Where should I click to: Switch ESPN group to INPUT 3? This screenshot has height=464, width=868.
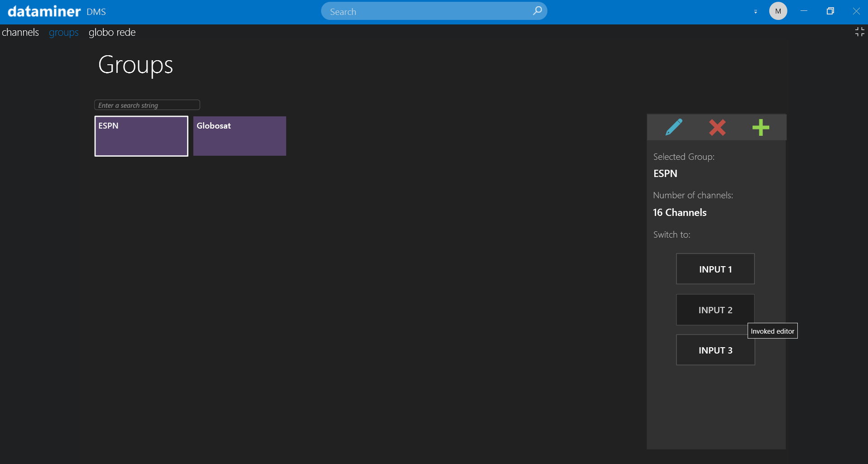(715, 350)
